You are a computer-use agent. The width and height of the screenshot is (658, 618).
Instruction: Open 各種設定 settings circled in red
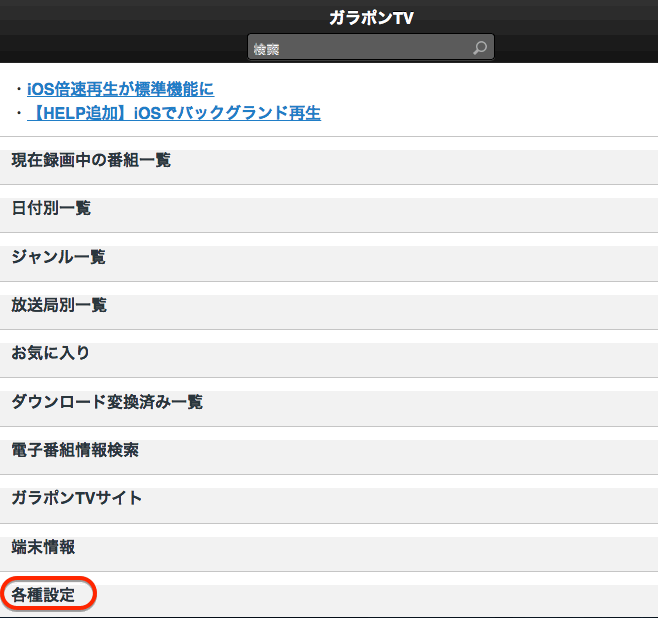point(43,595)
